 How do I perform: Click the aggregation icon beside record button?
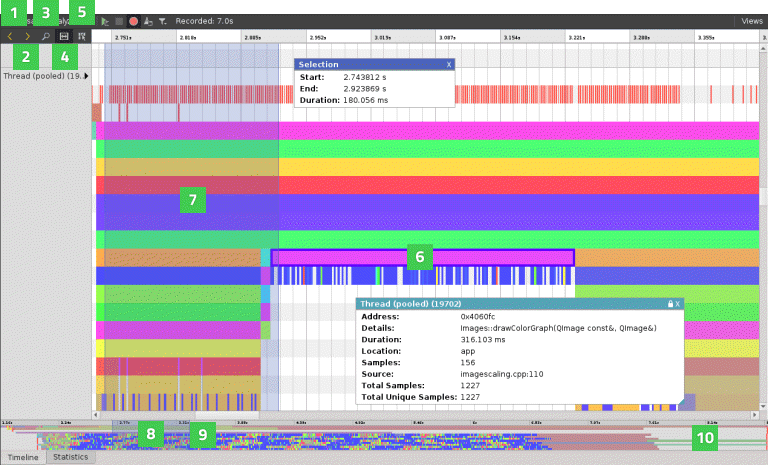click(148, 20)
